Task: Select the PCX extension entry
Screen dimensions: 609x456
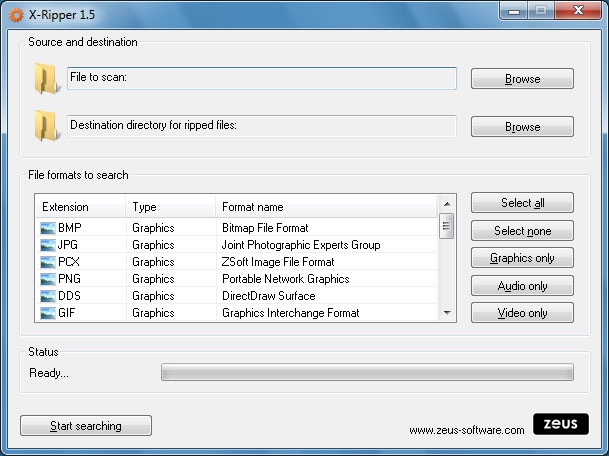Action: point(69,262)
